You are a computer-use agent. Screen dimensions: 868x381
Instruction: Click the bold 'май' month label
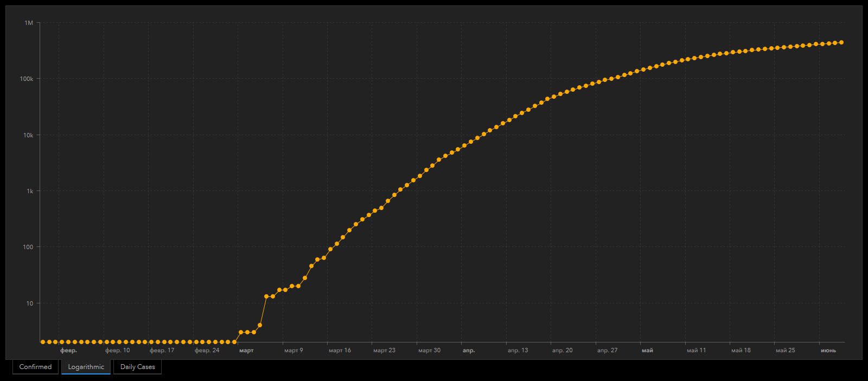(x=647, y=351)
